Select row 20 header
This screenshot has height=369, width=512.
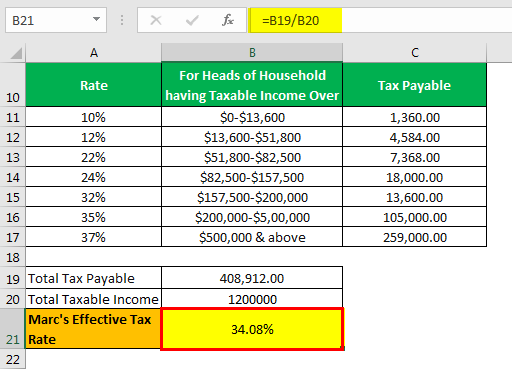(x=13, y=299)
